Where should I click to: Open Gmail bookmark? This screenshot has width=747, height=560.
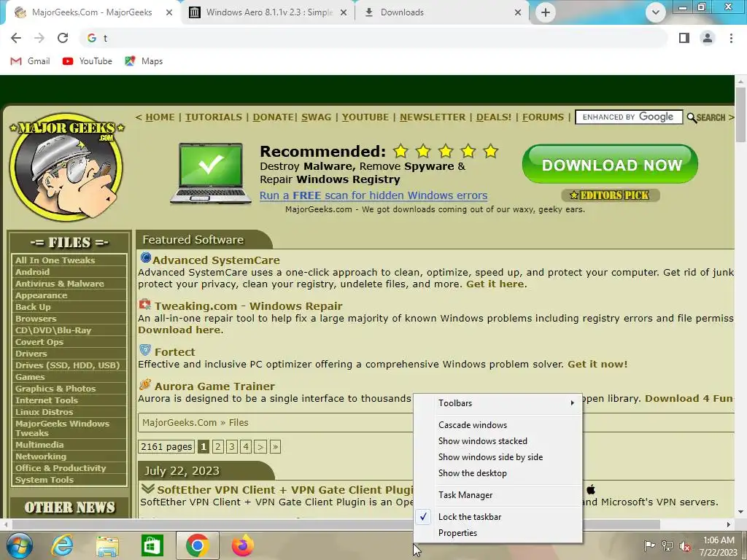coord(30,61)
